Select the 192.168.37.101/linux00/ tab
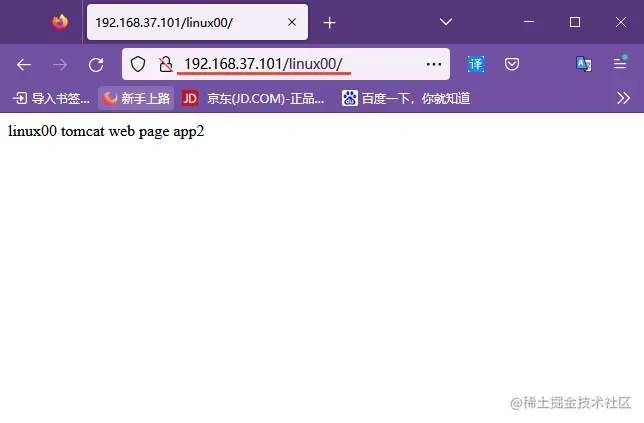Image resolution: width=644 pixels, height=423 pixels. [x=197, y=22]
